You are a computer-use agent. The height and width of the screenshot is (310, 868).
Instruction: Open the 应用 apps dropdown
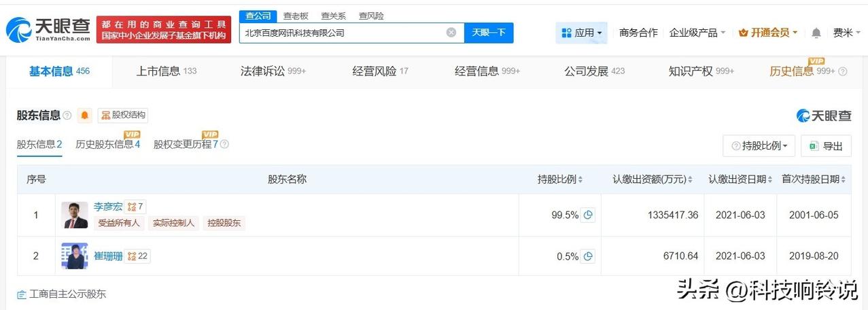(x=581, y=33)
